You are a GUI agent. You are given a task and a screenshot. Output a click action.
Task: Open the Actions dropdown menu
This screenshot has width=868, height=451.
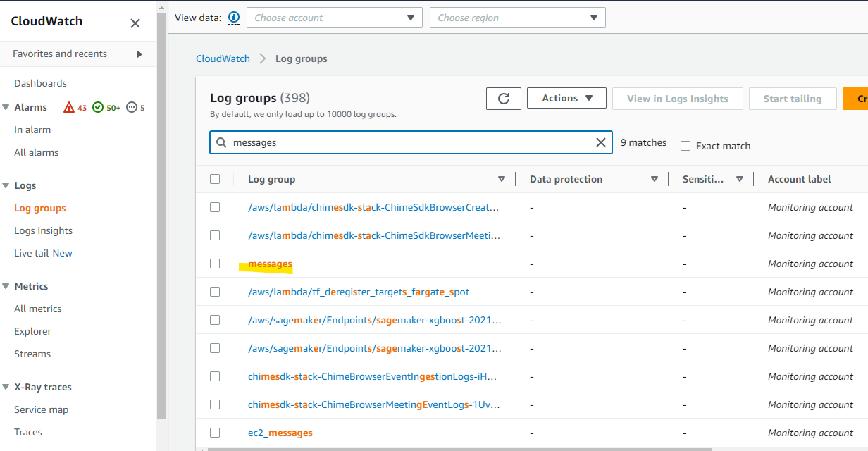coord(566,98)
